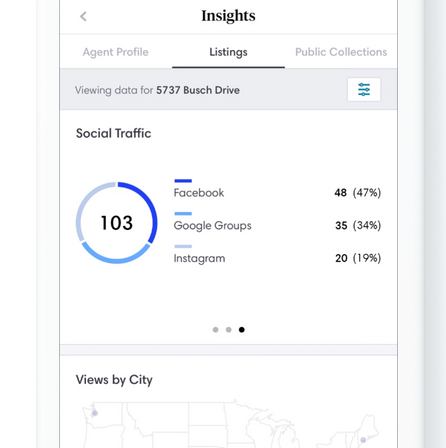Jump to second carousel page dot
The image size is (446, 448).
pyautogui.click(x=229, y=330)
